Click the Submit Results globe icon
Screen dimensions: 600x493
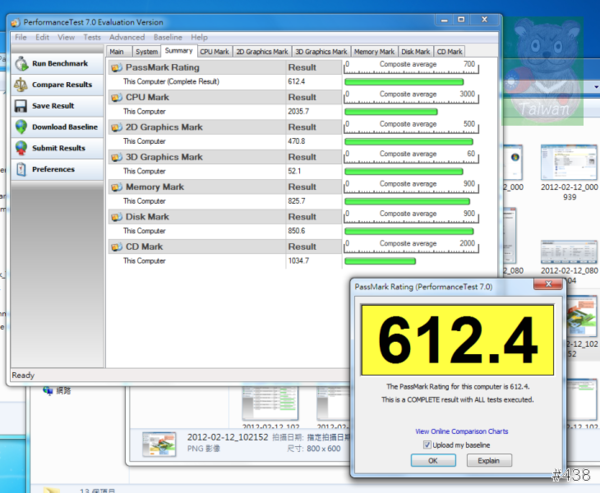click(x=21, y=148)
